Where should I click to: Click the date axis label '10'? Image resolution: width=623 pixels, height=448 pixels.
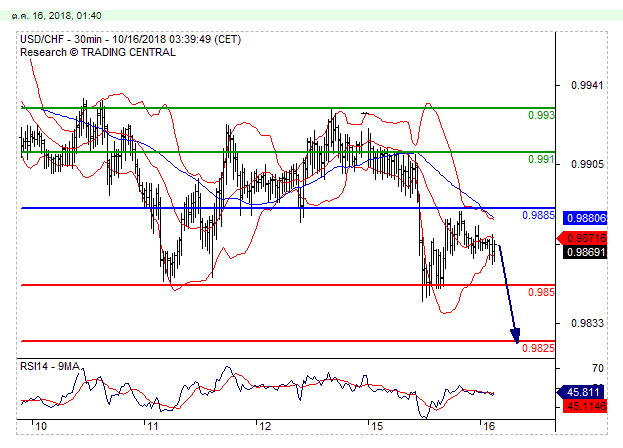coord(41,427)
